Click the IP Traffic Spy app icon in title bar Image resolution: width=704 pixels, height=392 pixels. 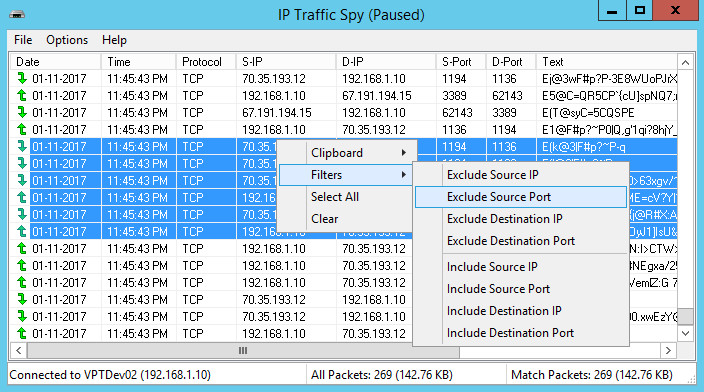(17, 14)
